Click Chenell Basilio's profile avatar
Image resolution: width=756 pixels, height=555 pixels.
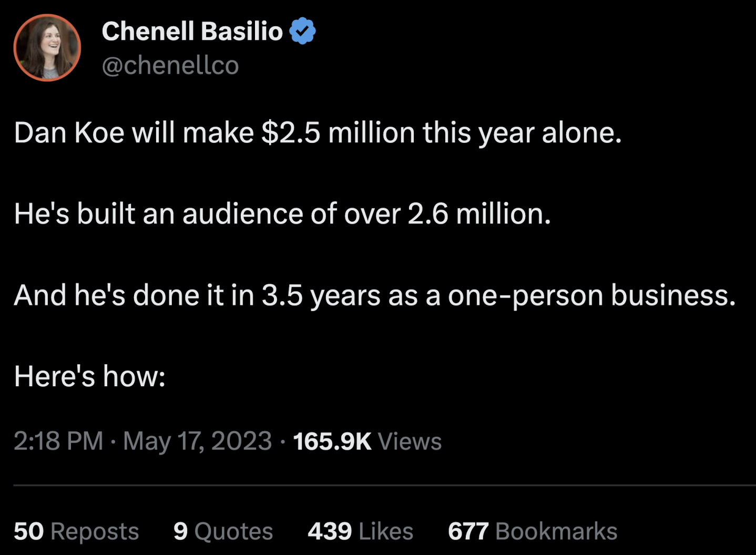tap(47, 48)
